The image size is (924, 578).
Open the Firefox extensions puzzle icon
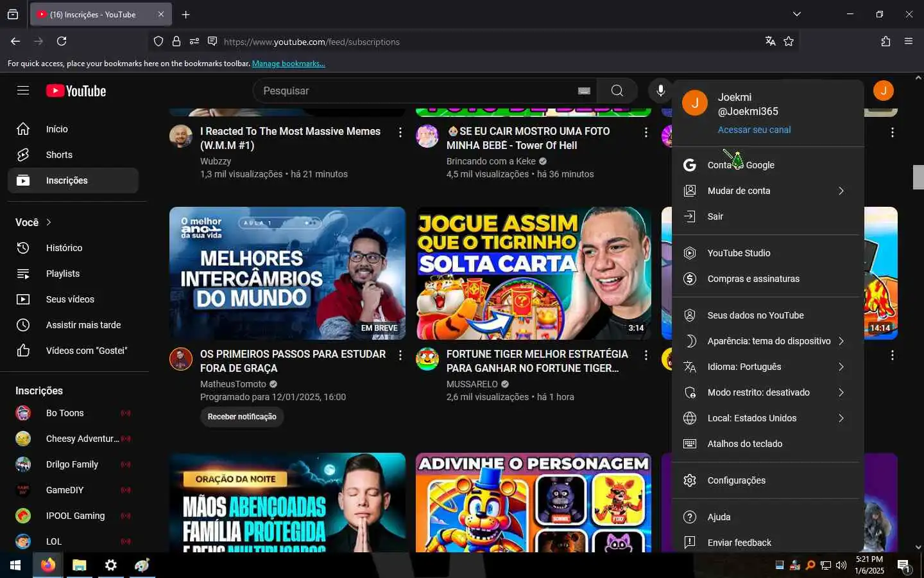pos(886,41)
